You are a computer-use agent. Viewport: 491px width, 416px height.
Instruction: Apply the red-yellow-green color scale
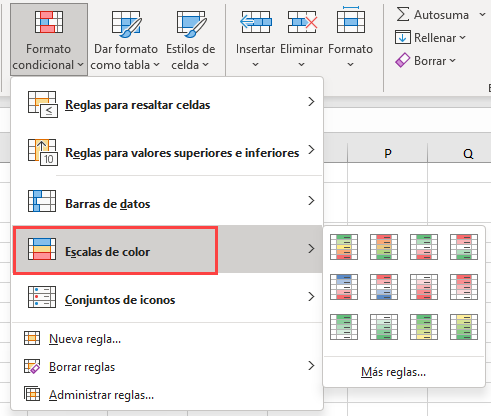click(x=384, y=247)
